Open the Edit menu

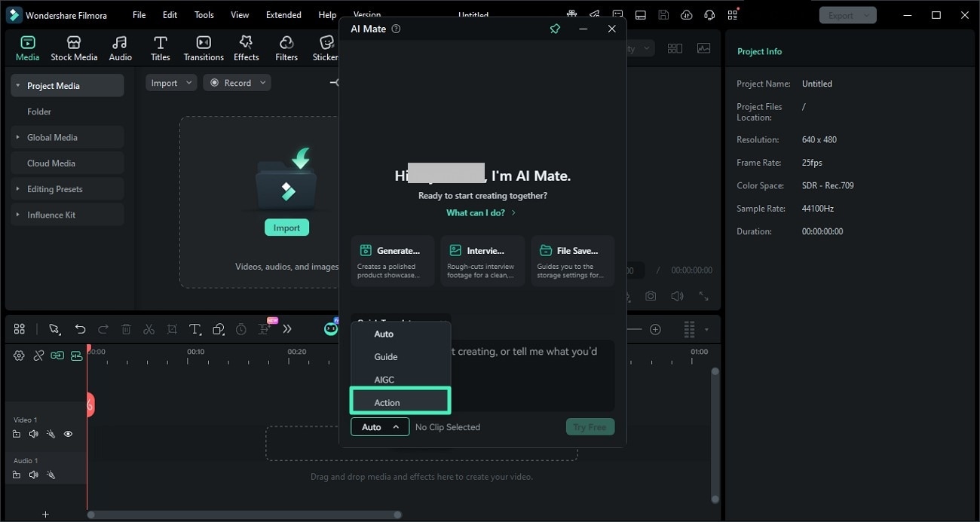170,15
